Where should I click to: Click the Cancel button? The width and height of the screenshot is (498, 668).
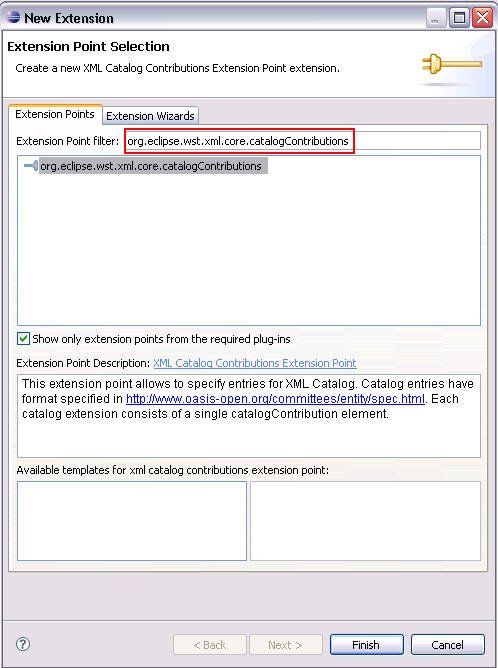pyautogui.click(x=447, y=645)
